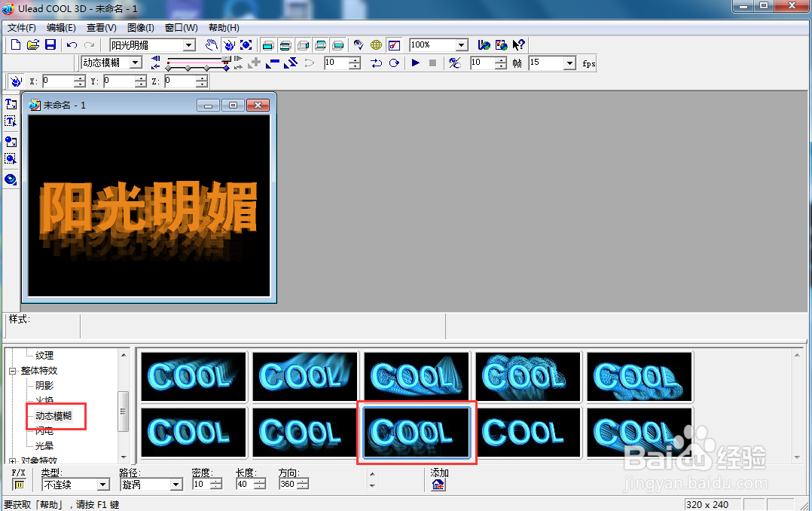Click the online gallery globe icon

501,45
